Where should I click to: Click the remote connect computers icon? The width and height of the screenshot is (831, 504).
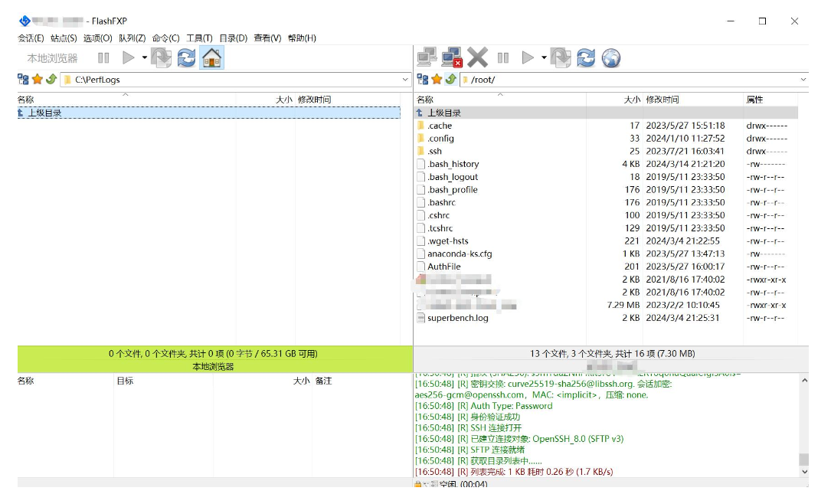427,57
